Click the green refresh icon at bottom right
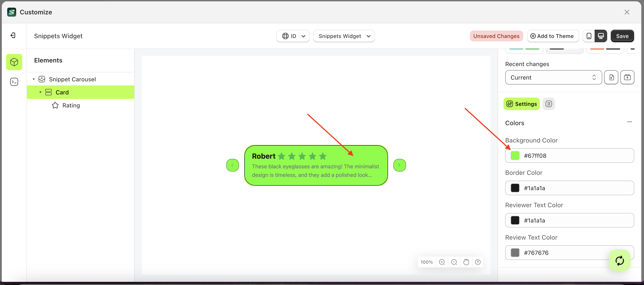The width and height of the screenshot is (644, 285). (620, 261)
